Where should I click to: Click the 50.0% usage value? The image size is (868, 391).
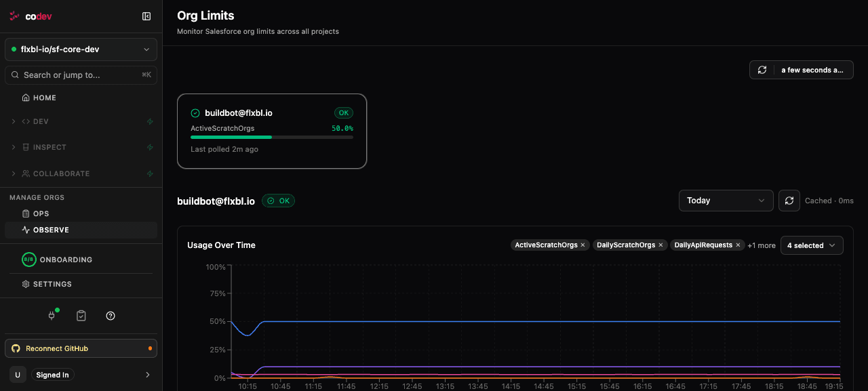click(342, 128)
